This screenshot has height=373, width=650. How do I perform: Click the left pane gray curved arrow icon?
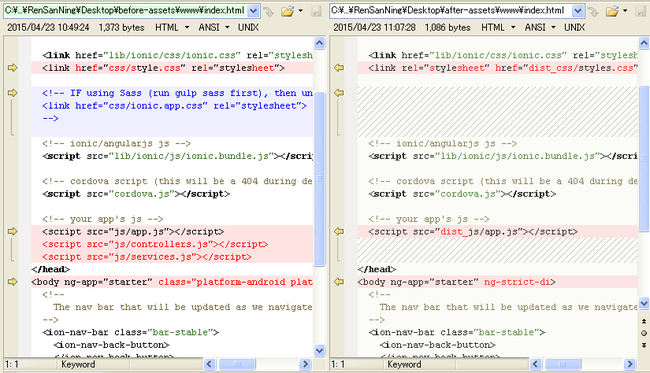269,12
